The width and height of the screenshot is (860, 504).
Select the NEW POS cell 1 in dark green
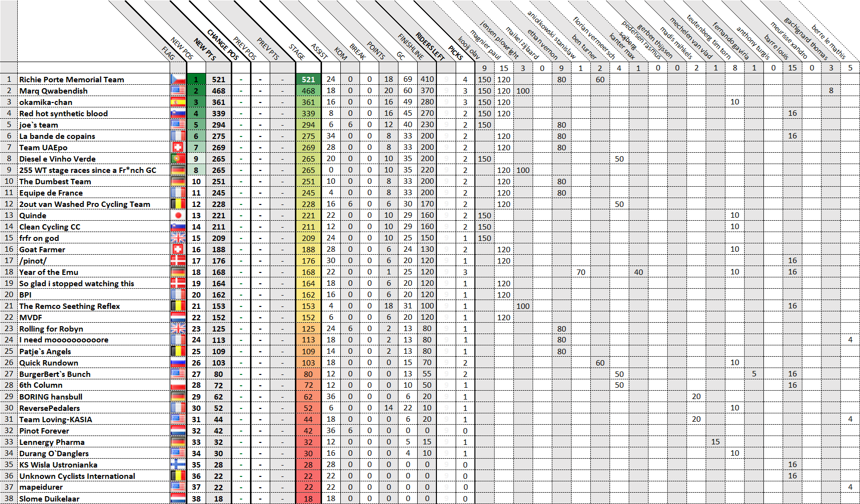[196, 79]
